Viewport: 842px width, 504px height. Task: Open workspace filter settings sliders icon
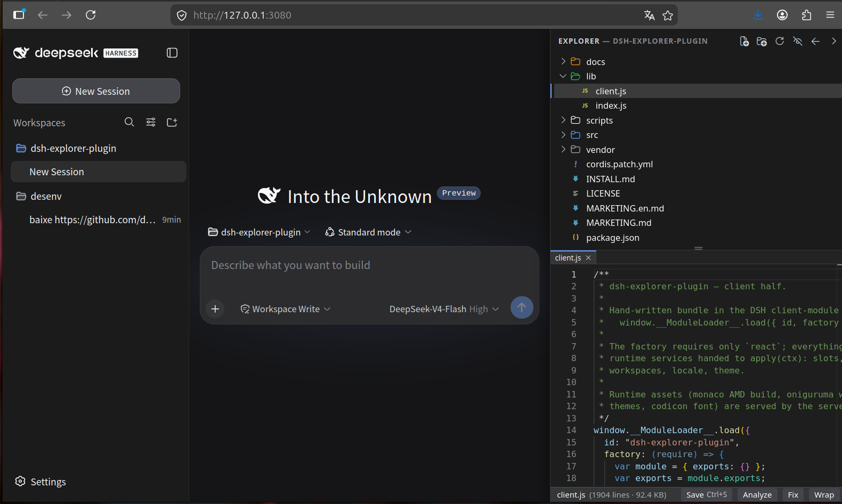[x=151, y=122]
